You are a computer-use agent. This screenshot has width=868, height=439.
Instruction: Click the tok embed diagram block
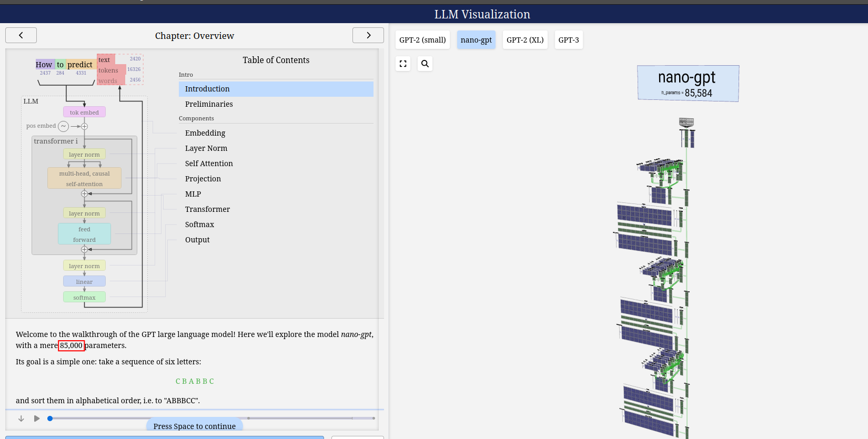pos(84,112)
